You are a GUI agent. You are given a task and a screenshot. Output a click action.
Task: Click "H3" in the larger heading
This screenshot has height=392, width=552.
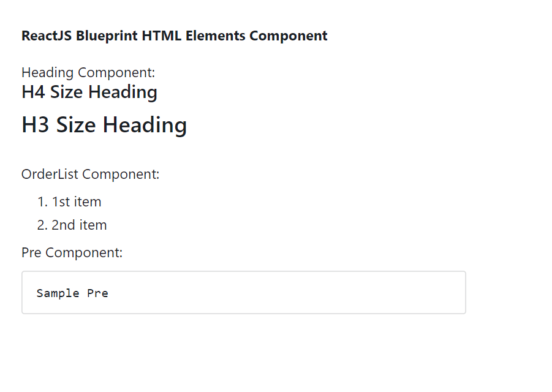pos(36,125)
